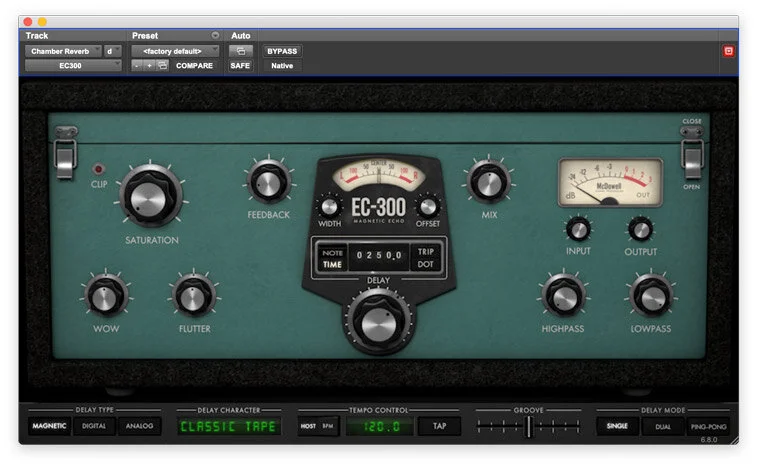Open the CLASSIC TAPE delay character display
Viewport: 757px width, 466px height.
[x=228, y=426]
